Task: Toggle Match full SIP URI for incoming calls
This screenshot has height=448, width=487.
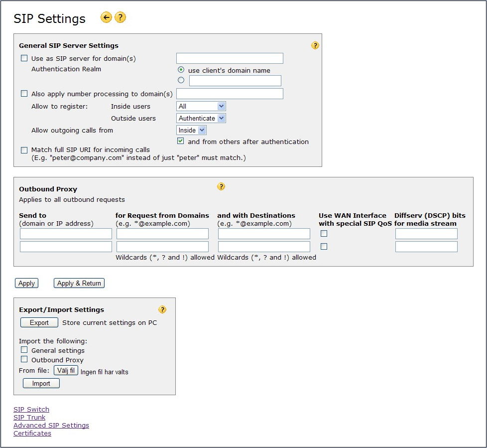Action: pyautogui.click(x=24, y=150)
